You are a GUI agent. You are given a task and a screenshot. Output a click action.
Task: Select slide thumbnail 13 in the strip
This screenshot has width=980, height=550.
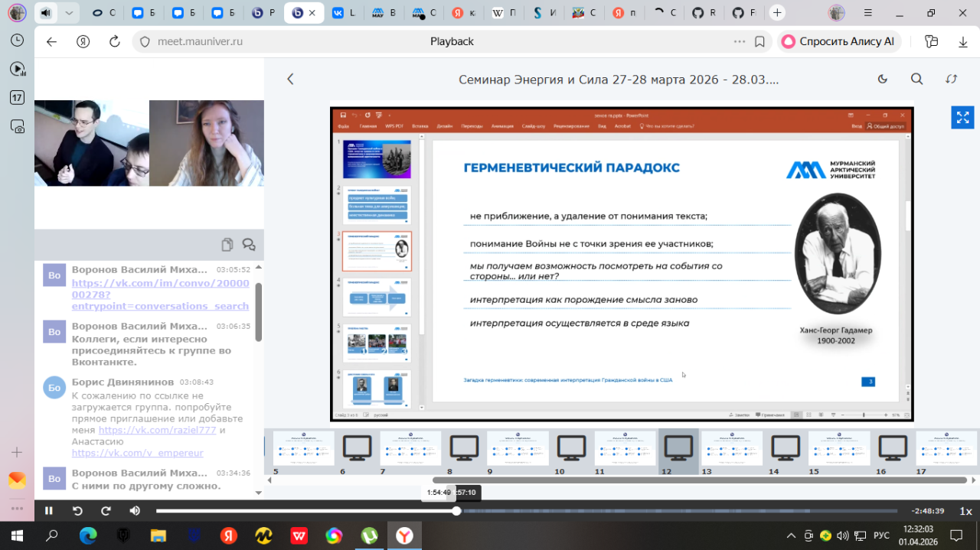(732, 448)
